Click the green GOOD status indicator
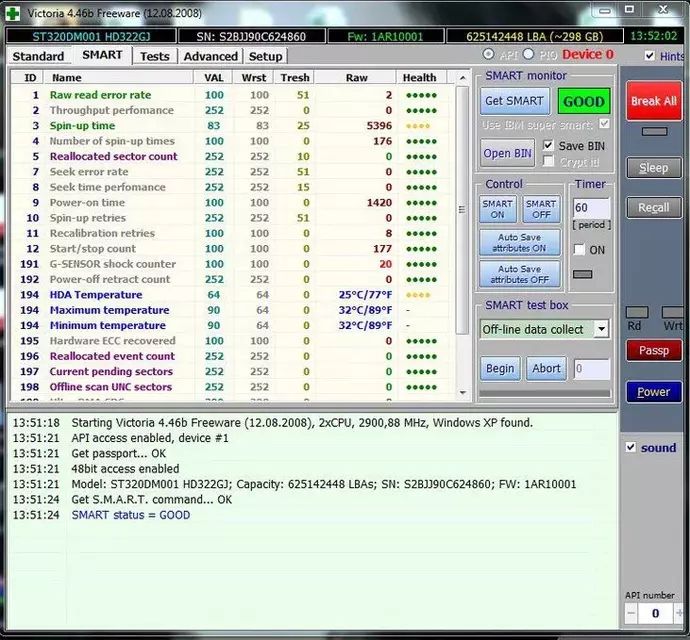This screenshot has width=690, height=640. point(584,101)
